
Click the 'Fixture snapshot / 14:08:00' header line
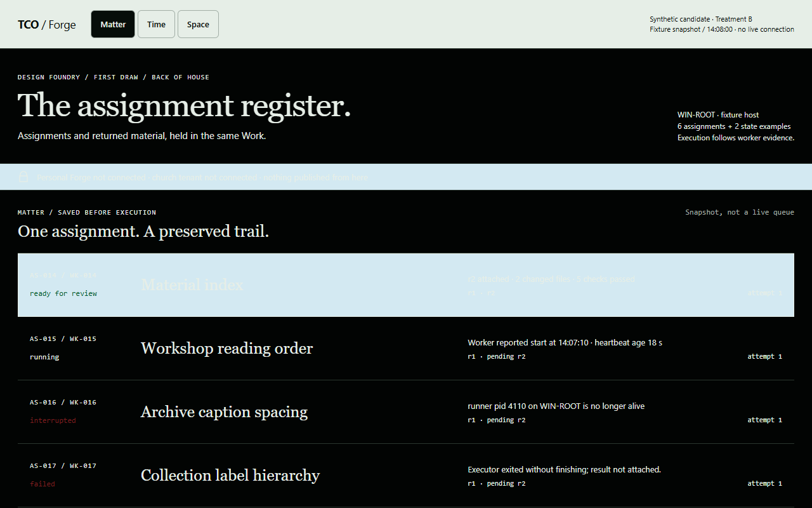point(722,29)
